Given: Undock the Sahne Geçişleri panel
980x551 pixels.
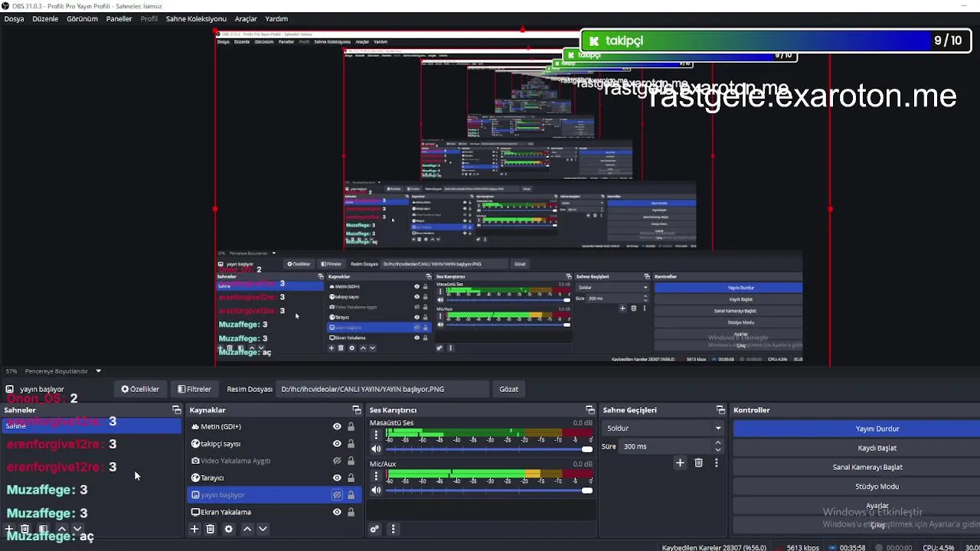Looking at the screenshot, I should (x=720, y=410).
